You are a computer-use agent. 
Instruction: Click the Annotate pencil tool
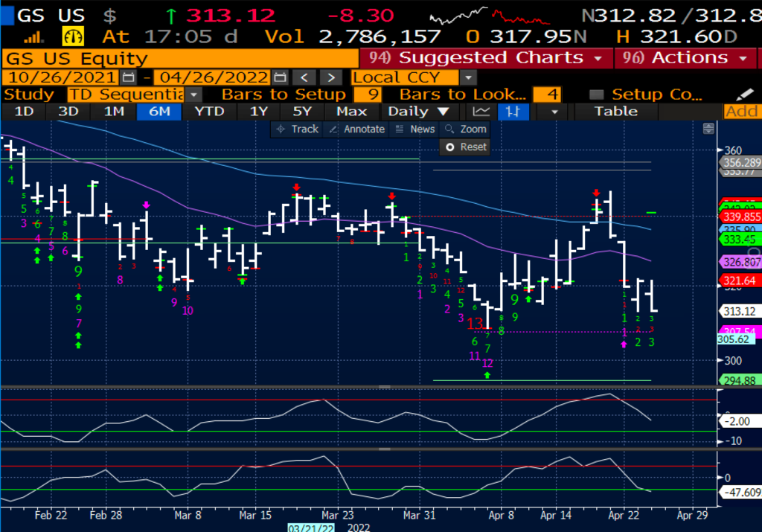tap(357, 129)
